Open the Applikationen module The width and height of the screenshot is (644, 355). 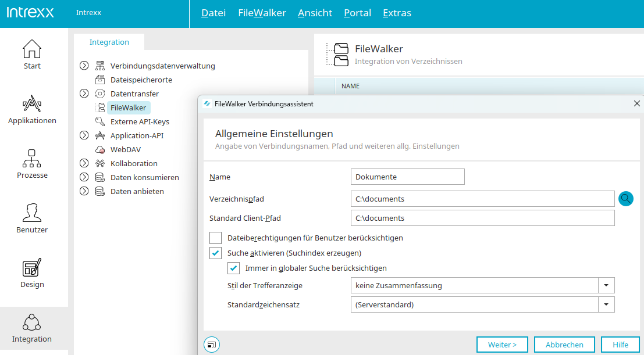[x=32, y=109]
